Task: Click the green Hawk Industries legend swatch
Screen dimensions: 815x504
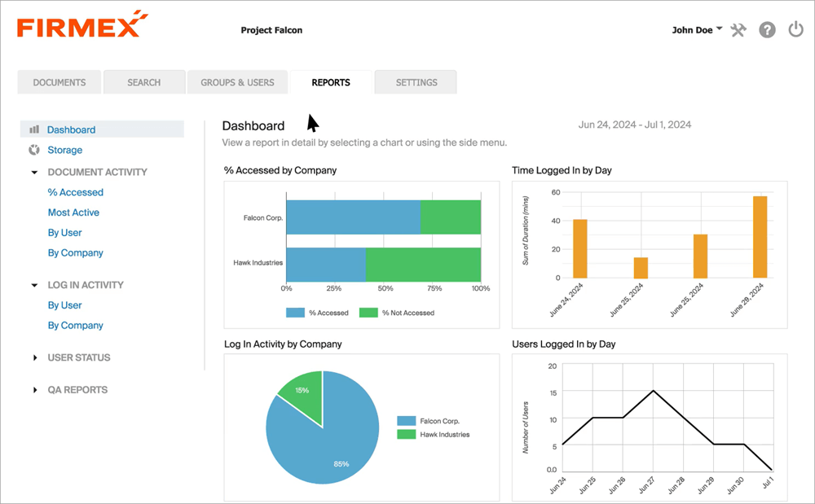Action: [406, 435]
